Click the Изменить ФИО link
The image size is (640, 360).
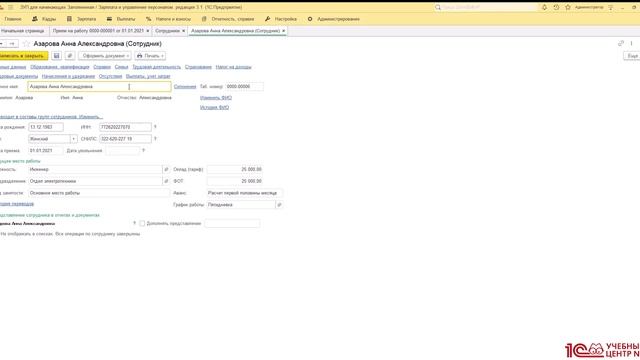click(216, 98)
